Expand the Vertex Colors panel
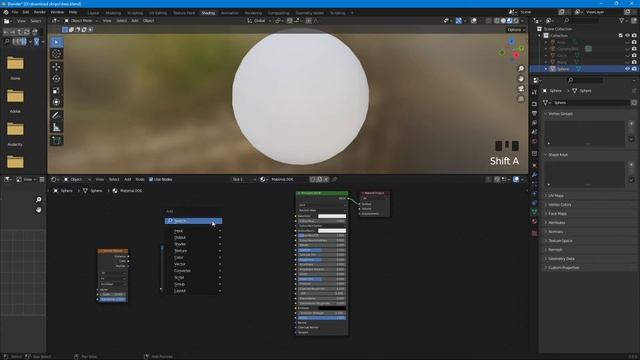 coord(560,204)
